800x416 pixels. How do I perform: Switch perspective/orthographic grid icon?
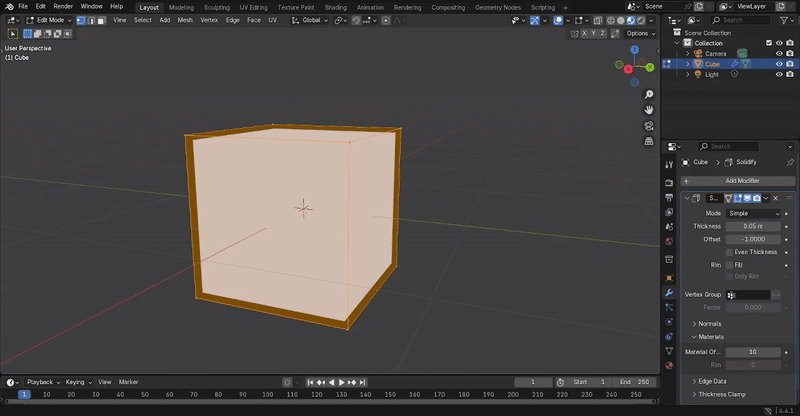tap(649, 141)
